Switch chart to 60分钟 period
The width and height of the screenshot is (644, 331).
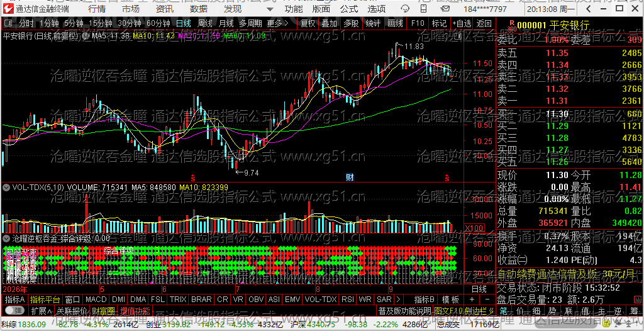(158, 23)
